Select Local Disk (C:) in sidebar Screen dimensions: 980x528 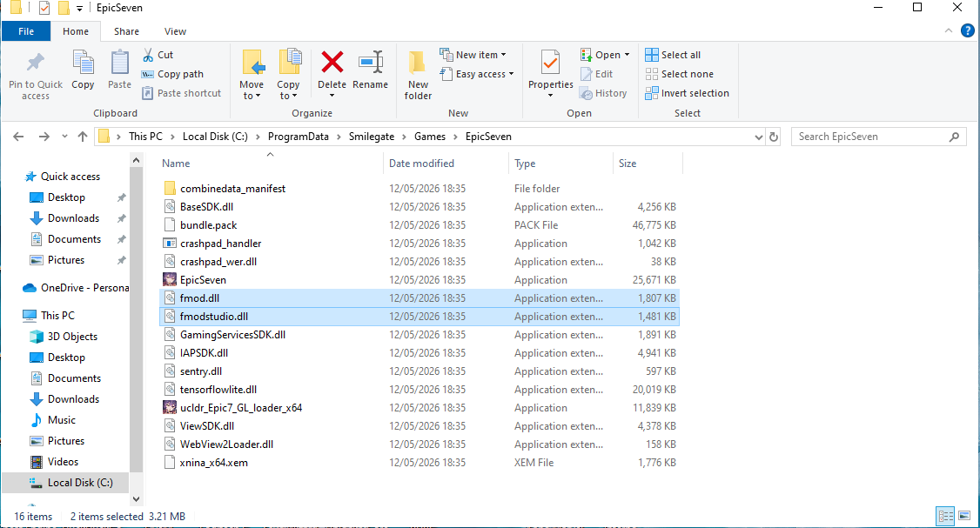tap(80, 483)
